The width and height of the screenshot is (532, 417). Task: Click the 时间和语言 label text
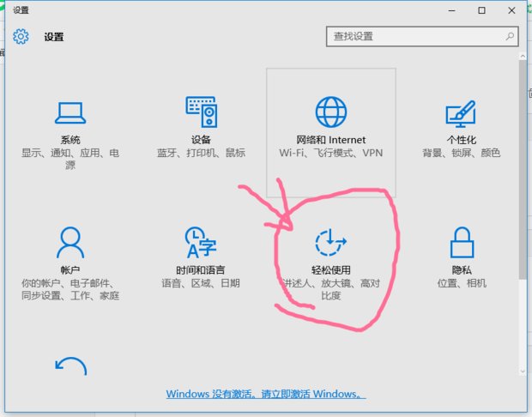pos(201,270)
